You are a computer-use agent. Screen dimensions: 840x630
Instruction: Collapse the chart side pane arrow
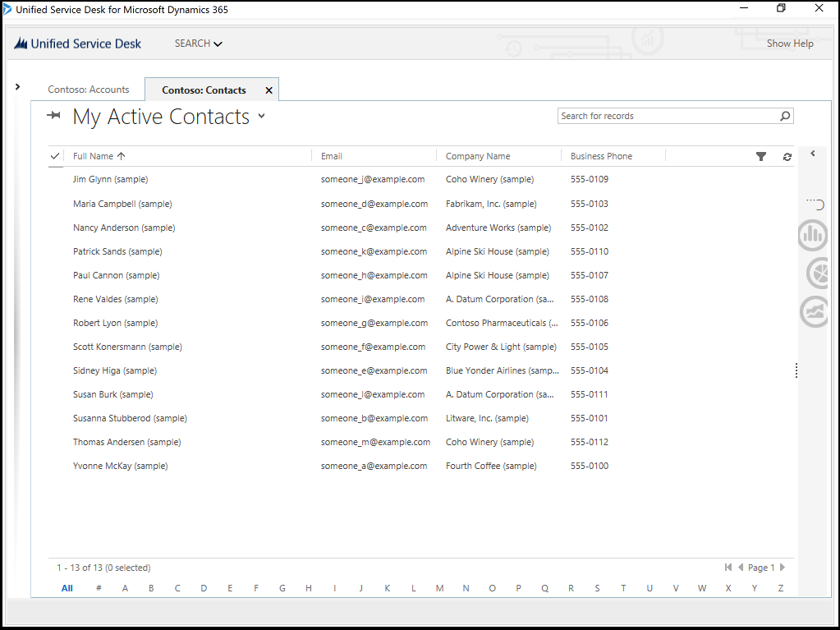point(813,154)
